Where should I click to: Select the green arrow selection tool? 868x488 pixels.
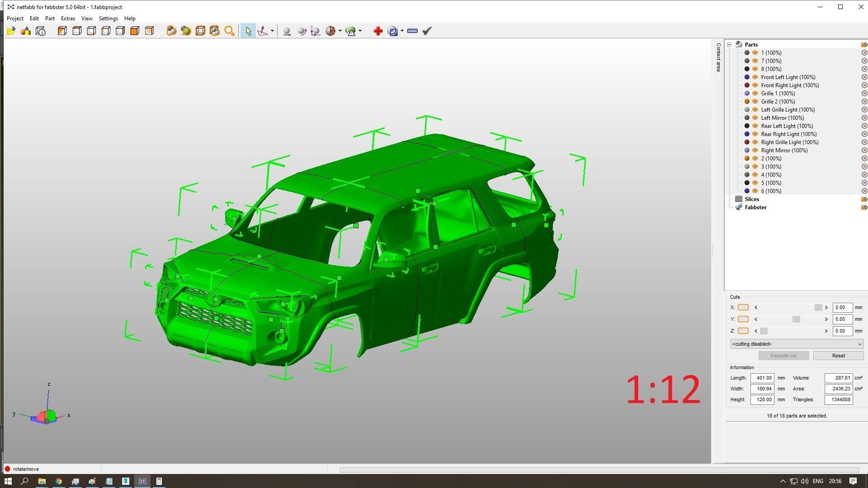tap(248, 31)
